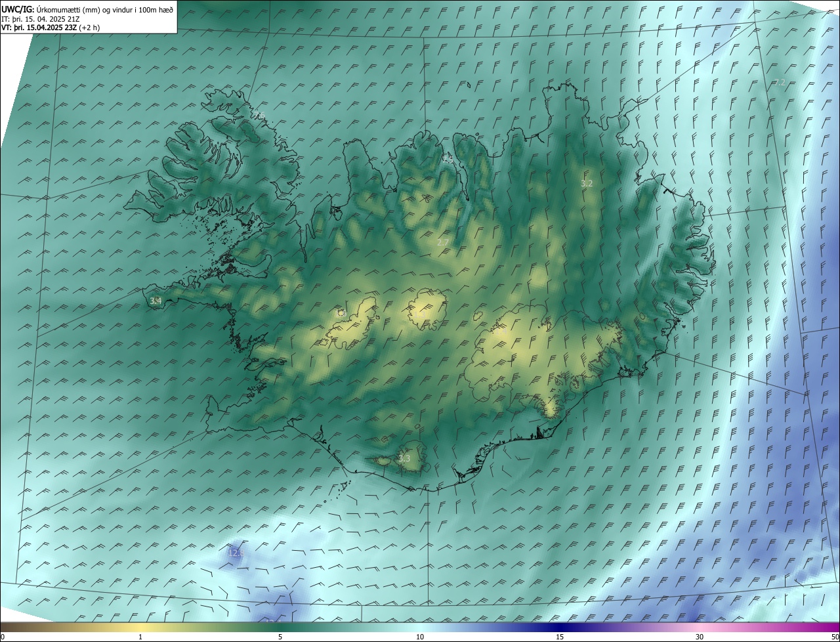Click the 7.6 value label in Westfjords
This screenshot has width=840, height=642.
coord(260,116)
